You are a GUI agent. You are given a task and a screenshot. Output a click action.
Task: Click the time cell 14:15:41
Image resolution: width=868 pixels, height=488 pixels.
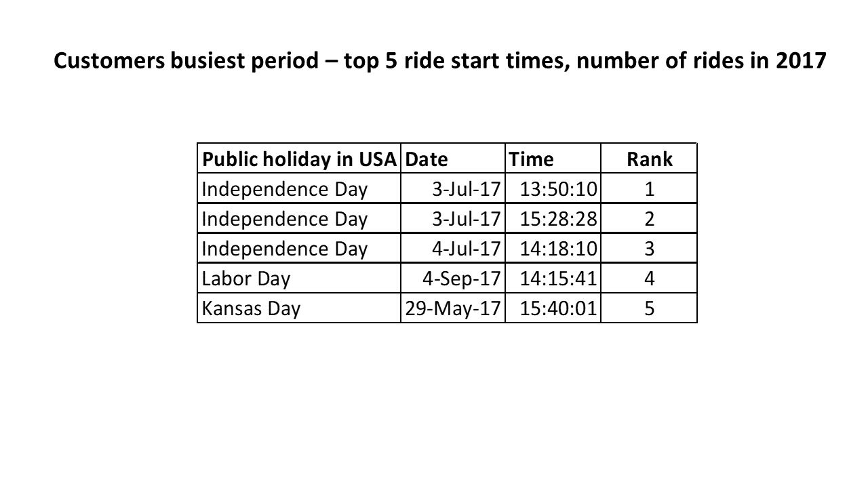point(553,278)
